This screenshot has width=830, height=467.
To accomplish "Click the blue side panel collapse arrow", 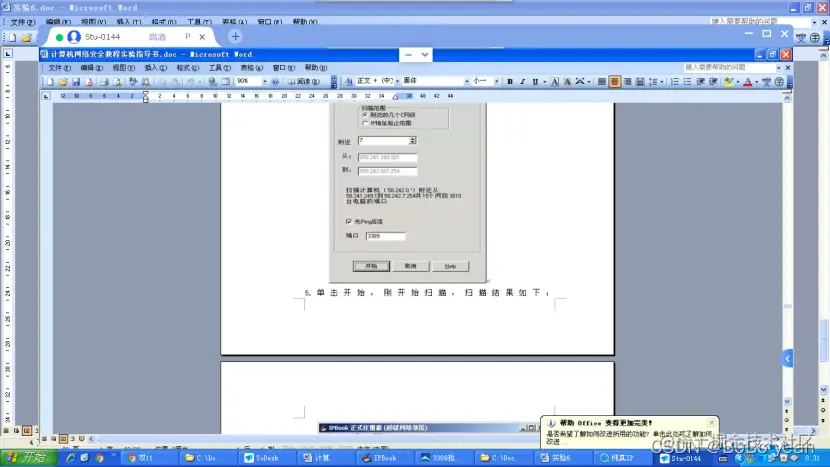I will pyautogui.click(x=787, y=359).
